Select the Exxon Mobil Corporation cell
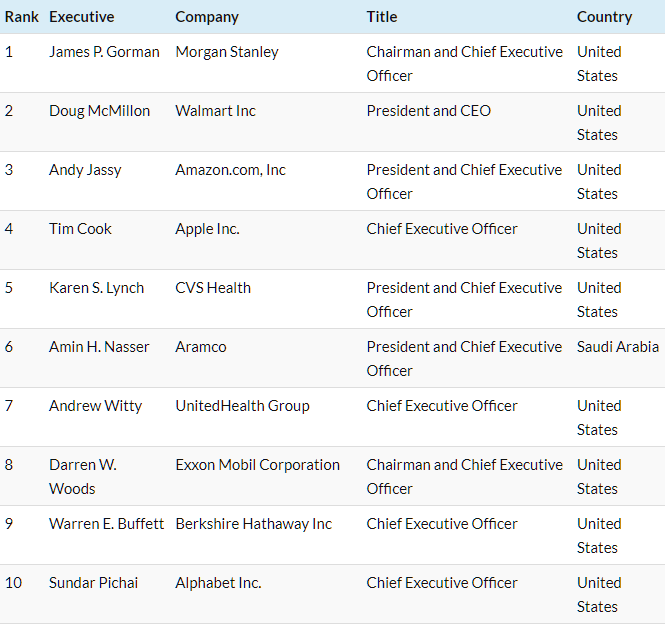665x626 pixels. coord(257,464)
